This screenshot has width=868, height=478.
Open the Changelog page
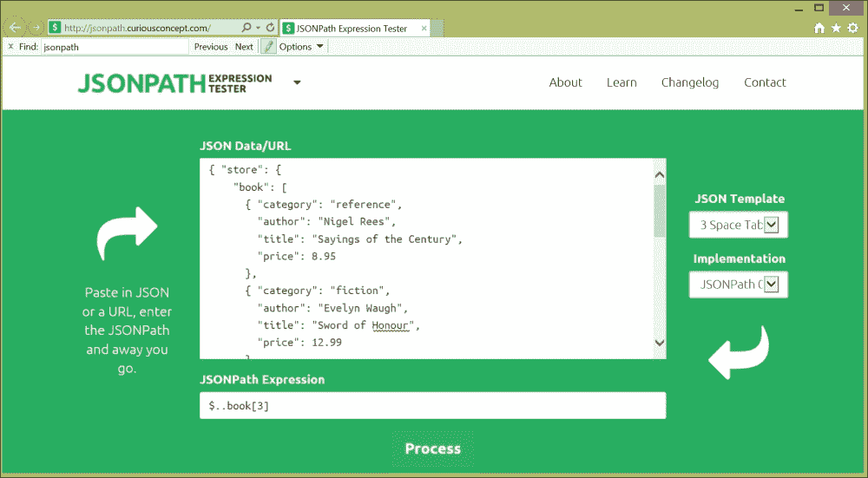[x=690, y=82]
